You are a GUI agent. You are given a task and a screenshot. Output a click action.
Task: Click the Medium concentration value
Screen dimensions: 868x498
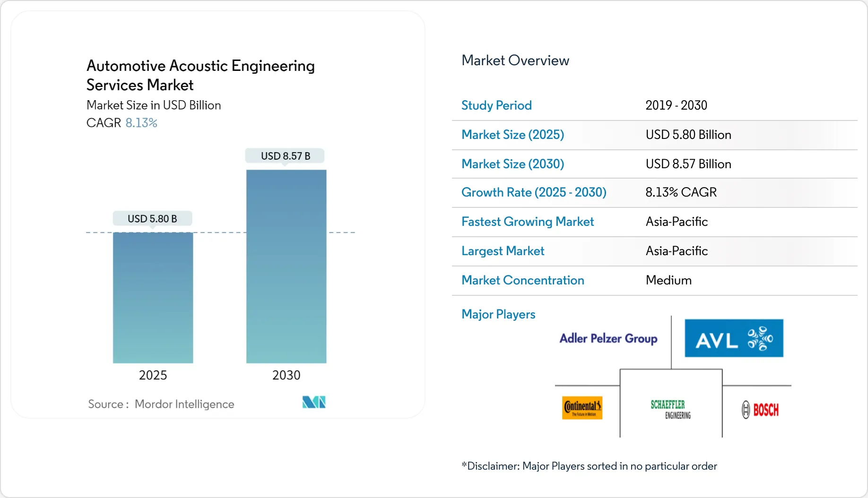click(668, 280)
